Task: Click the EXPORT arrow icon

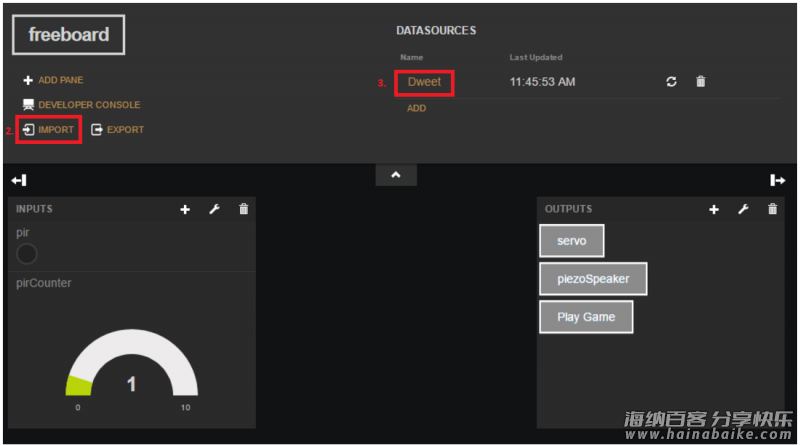Action: click(x=96, y=130)
